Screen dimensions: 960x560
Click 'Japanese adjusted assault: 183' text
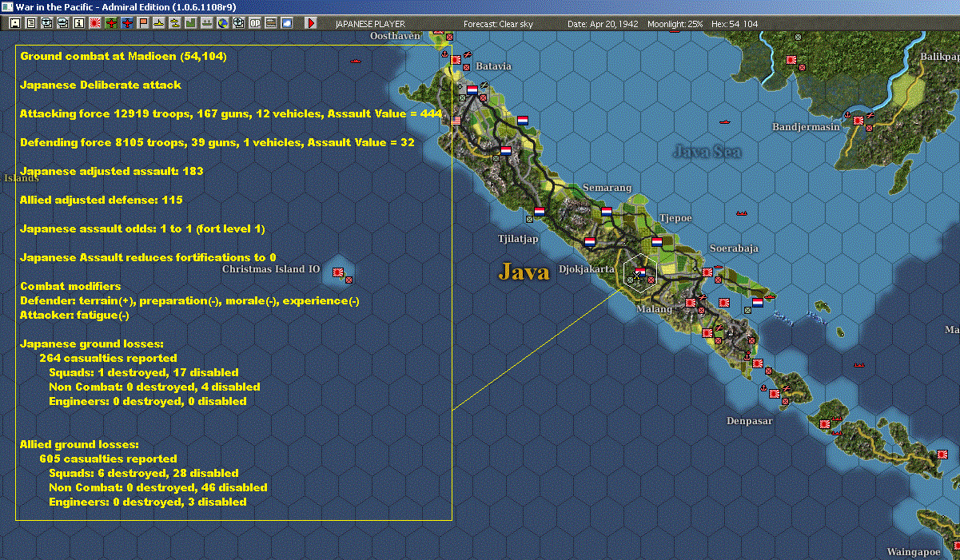pos(111,171)
